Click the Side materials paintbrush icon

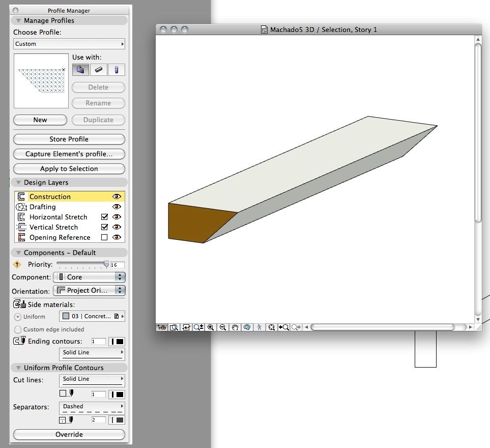[x=19, y=304]
